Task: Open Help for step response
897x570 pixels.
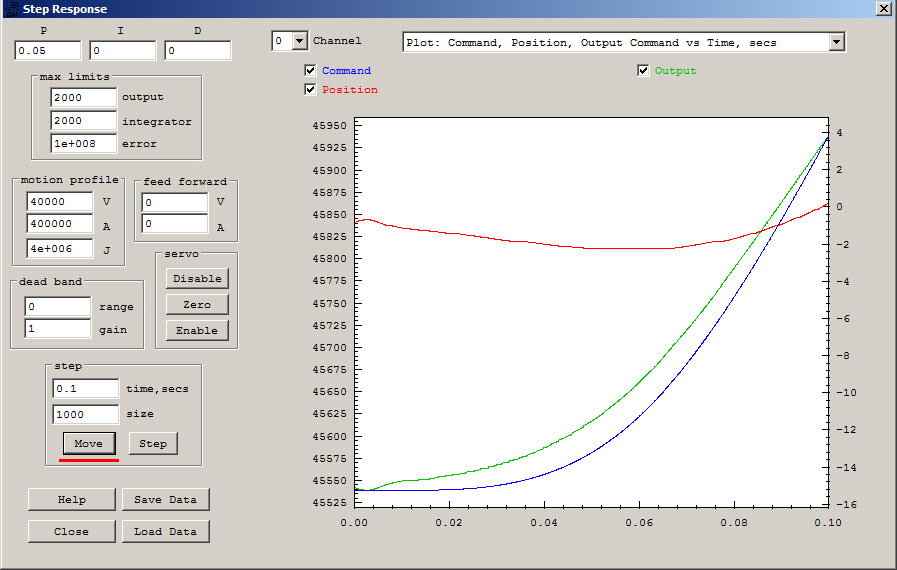Action: [72, 500]
